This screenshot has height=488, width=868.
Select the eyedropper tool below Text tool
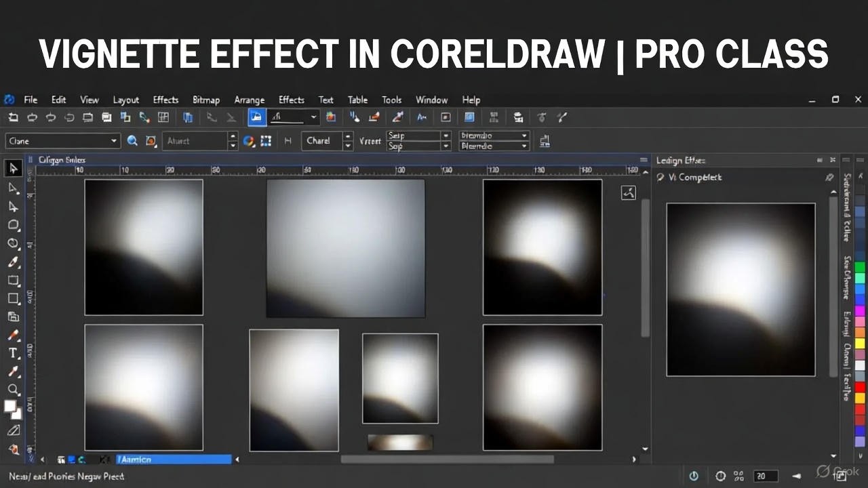13,371
